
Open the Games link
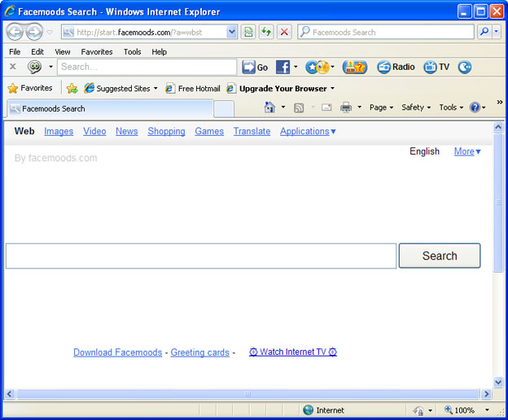[x=209, y=131]
